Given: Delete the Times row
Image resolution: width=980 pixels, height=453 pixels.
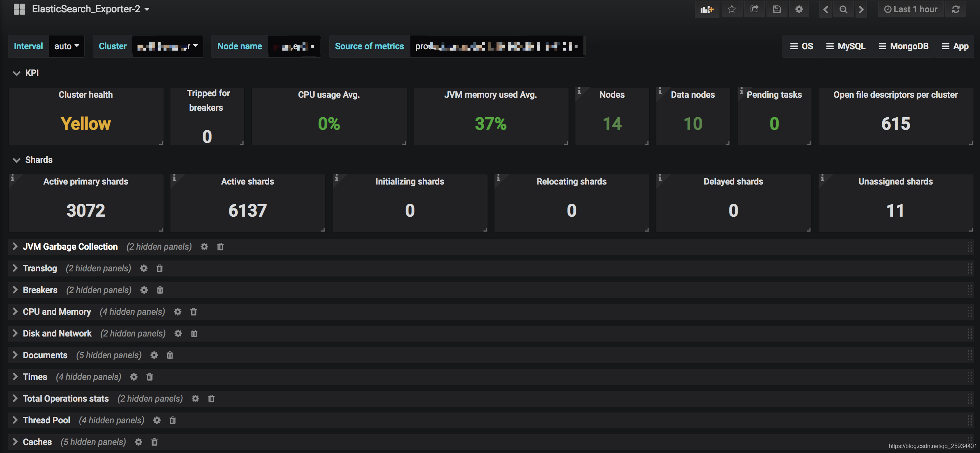Looking at the screenshot, I should coord(149,377).
